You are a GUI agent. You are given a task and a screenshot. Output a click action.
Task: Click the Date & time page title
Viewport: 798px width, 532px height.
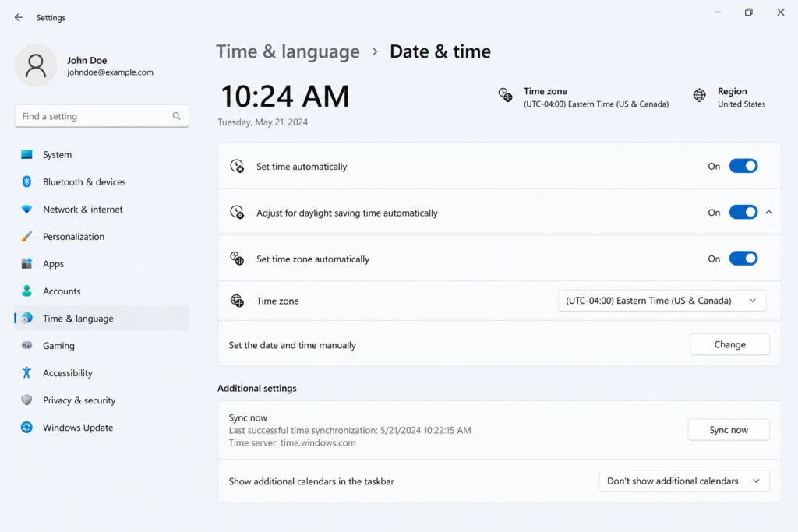pyautogui.click(x=440, y=51)
